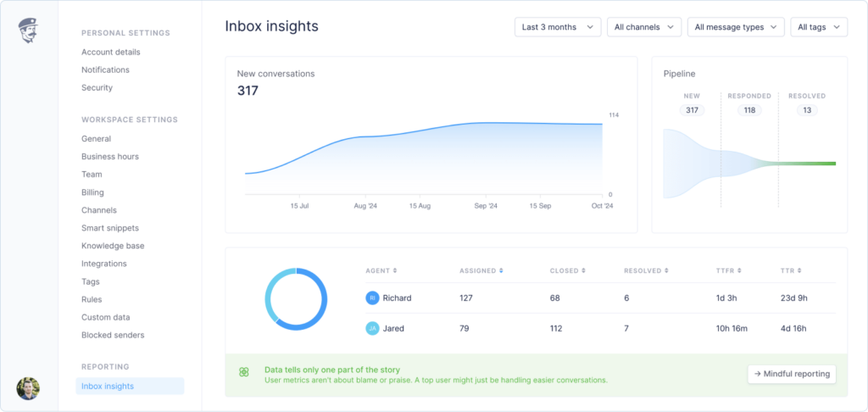The image size is (868, 412).
Task: Click the green clover tip icon
Action: click(244, 372)
